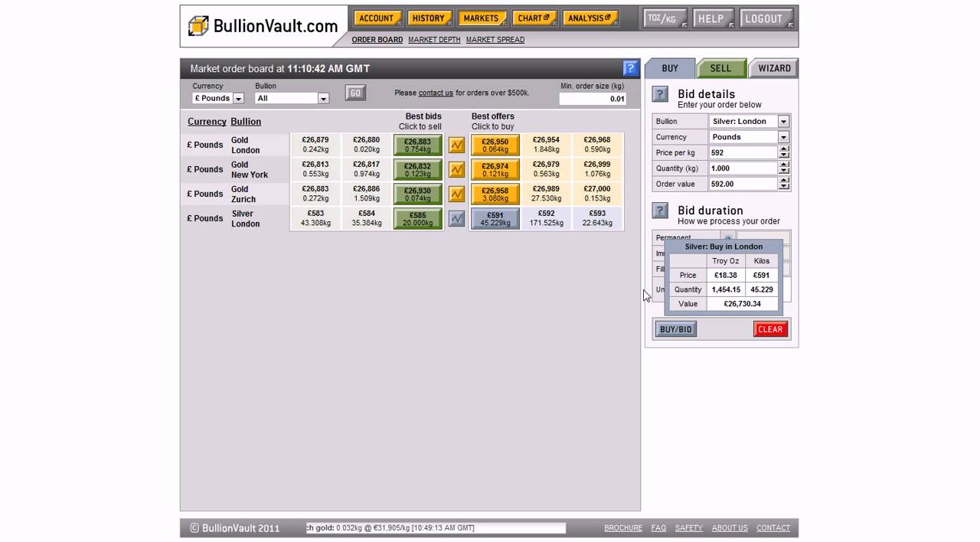Click the Silver London £592 offer cell
Viewport: 980px width, 542px height.
click(546, 218)
